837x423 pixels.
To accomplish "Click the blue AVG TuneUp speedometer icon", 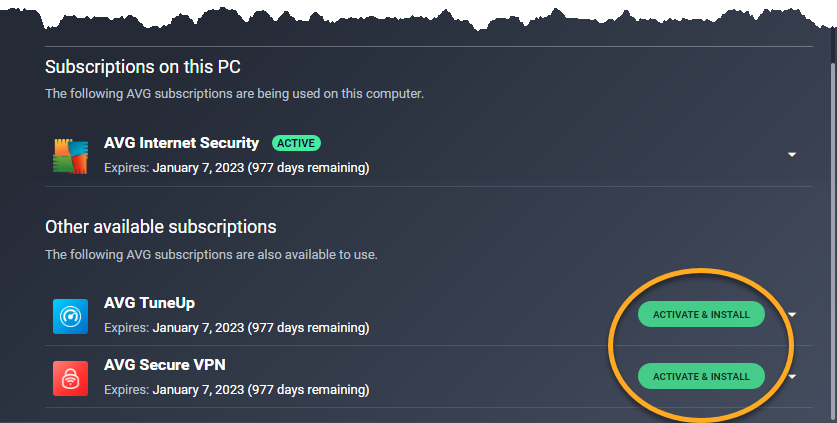I will point(70,316).
